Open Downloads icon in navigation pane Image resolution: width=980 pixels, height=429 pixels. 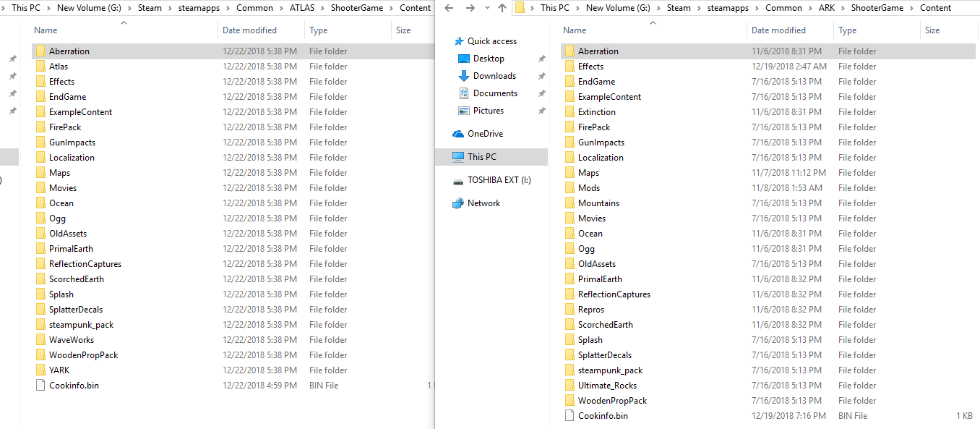[x=464, y=76]
